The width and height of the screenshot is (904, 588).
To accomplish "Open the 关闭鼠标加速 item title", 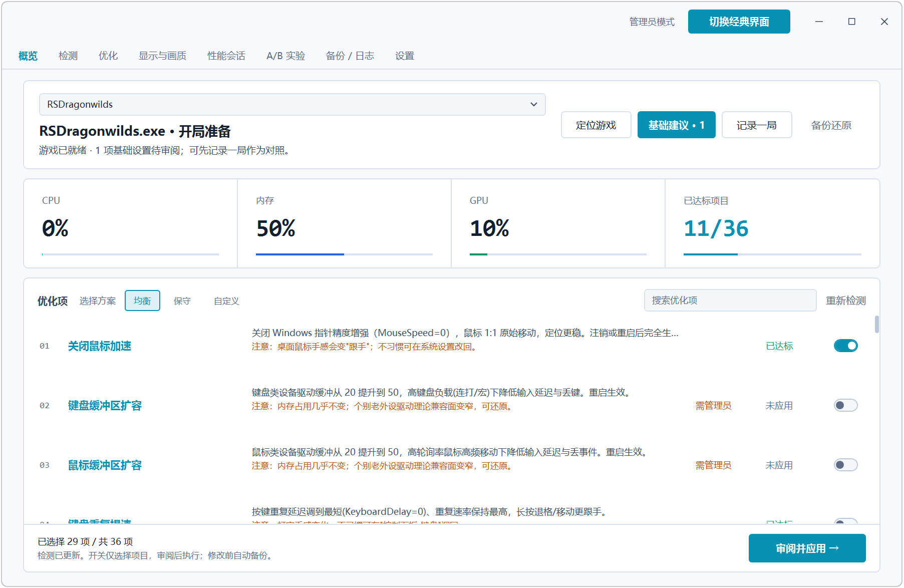I will (100, 346).
